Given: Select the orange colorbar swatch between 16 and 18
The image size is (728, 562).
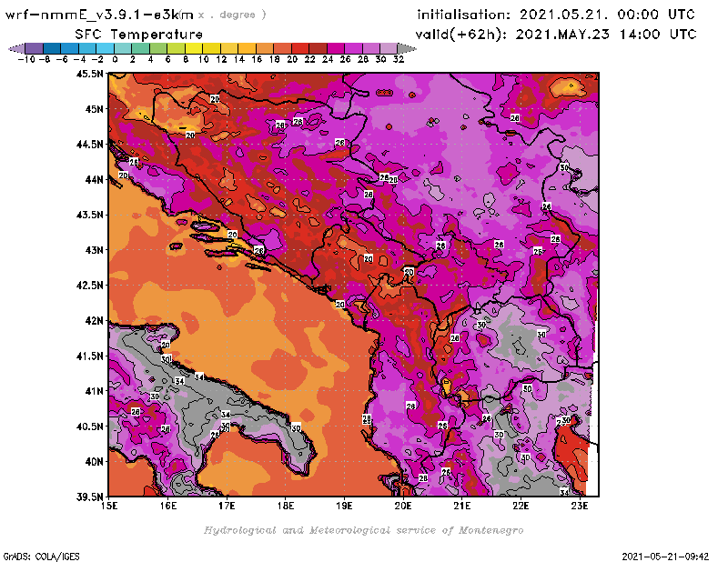Looking at the screenshot, I should coord(265,48).
